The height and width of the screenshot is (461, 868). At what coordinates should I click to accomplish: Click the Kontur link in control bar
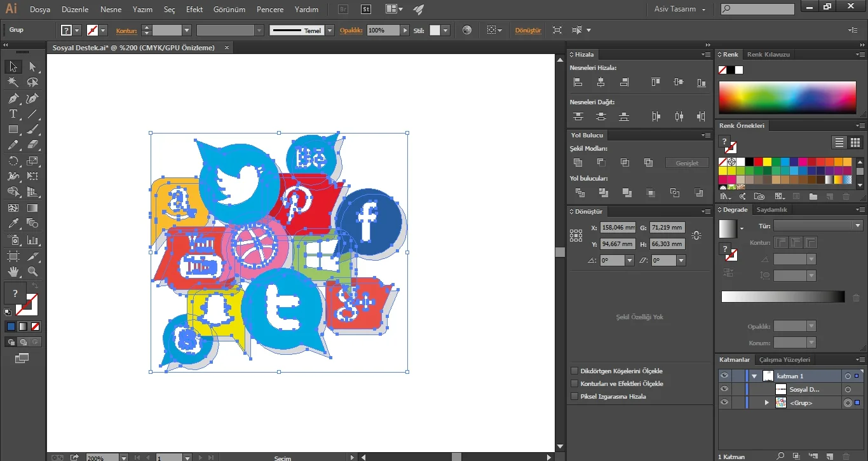[x=126, y=31]
